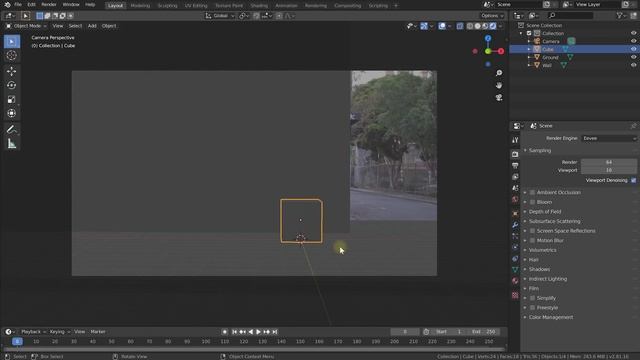The height and width of the screenshot is (360, 640).
Task: Enable the Motion Blur checkbox
Action: tap(532, 240)
